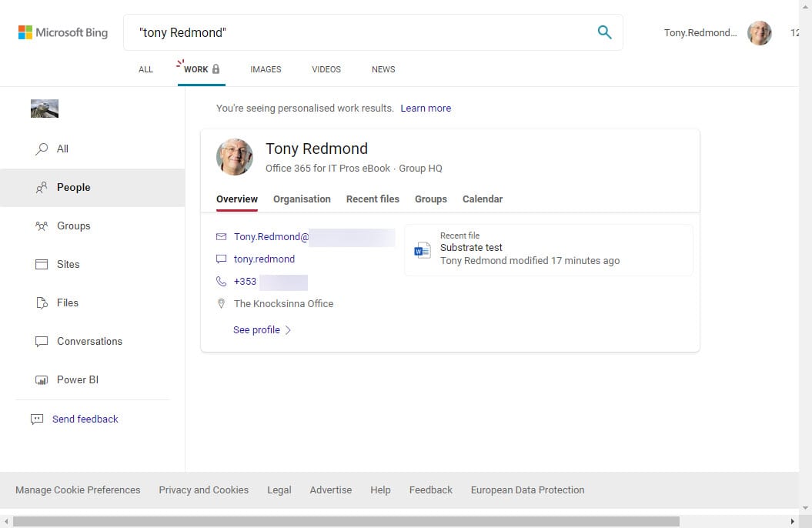
Task: Click the Sites window icon
Action: pyautogui.click(x=42, y=265)
